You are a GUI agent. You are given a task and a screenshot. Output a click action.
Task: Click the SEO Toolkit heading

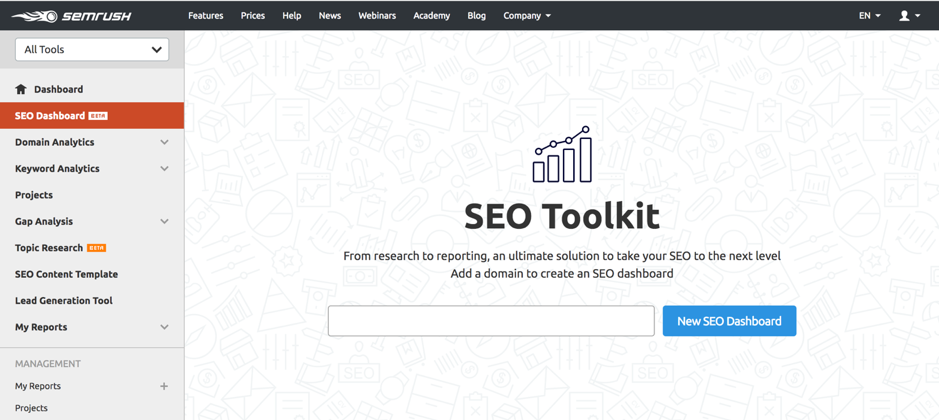[x=562, y=217]
